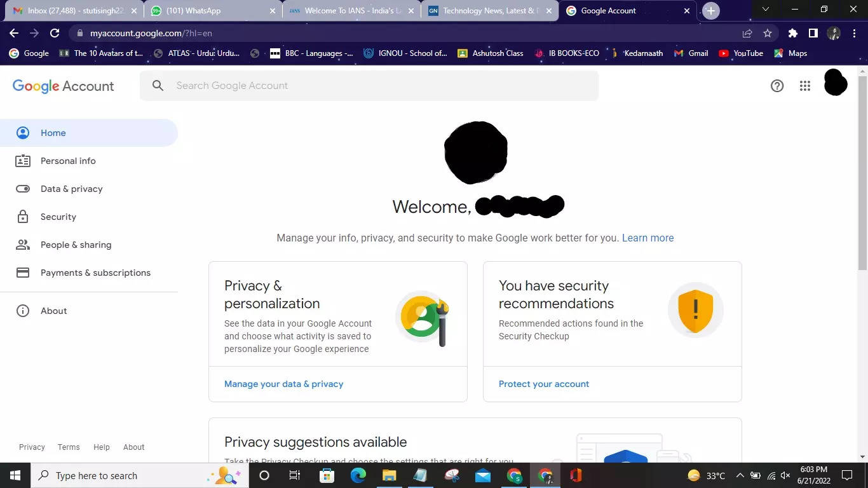Viewport: 868px width, 488px height.
Task: Close the Google Account tab
Action: (686, 11)
